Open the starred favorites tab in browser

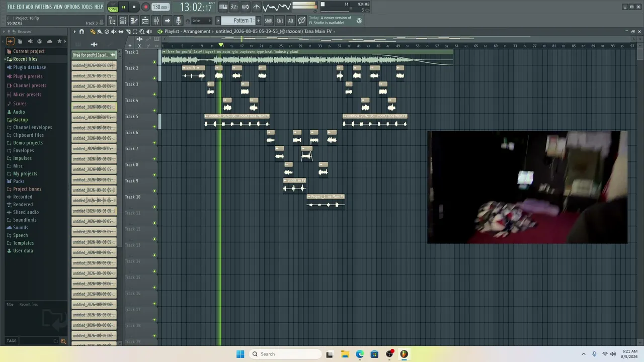point(59,41)
